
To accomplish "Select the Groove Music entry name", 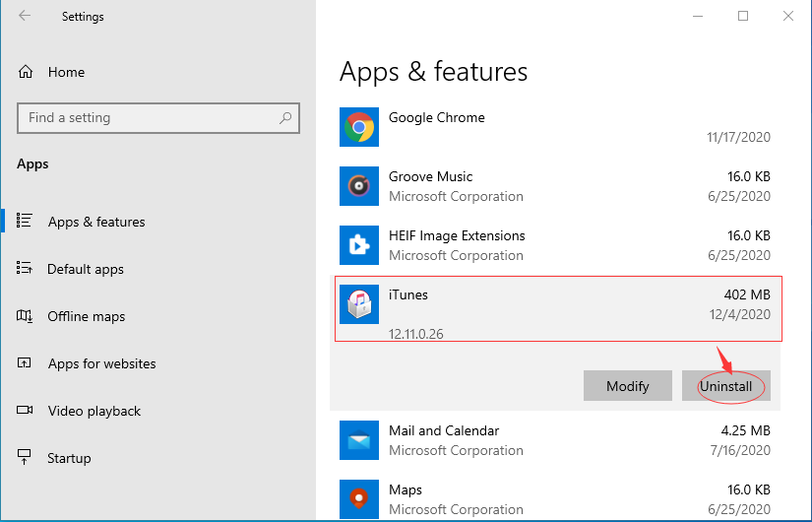I will (x=430, y=176).
